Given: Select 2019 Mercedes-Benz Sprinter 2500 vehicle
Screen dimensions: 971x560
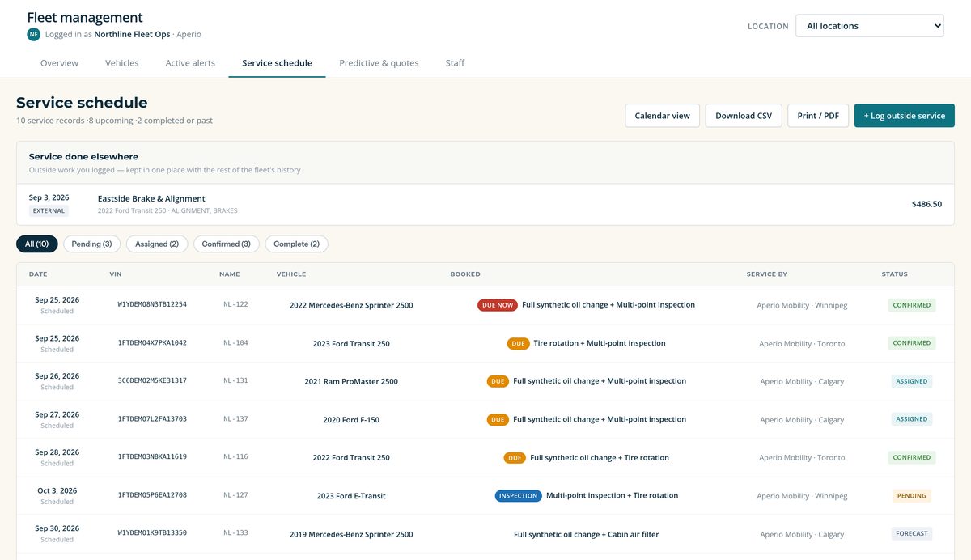Looking at the screenshot, I should click(351, 534).
